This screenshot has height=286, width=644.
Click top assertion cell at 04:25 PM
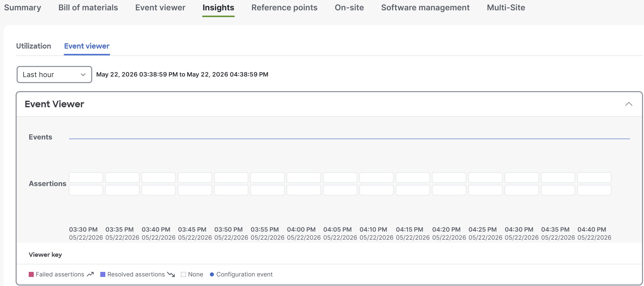click(x=485, y=177)
